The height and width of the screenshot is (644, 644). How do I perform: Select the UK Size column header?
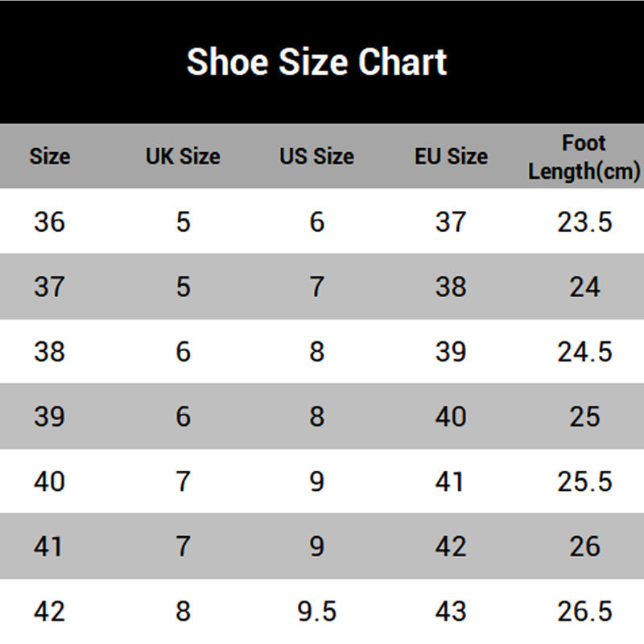184,156
